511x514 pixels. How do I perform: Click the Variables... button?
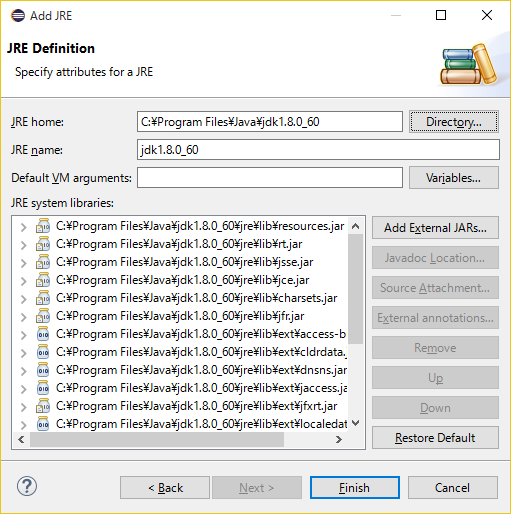click(x=454, y=178)
